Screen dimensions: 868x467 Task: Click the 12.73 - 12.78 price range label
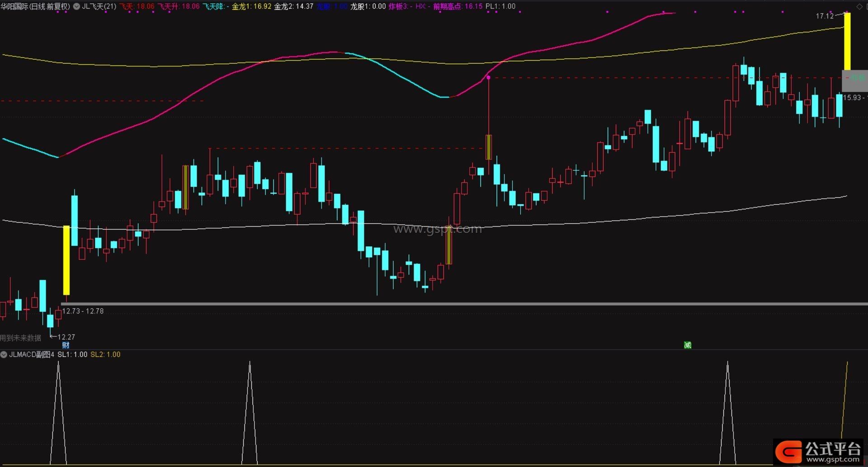point(83,311)
